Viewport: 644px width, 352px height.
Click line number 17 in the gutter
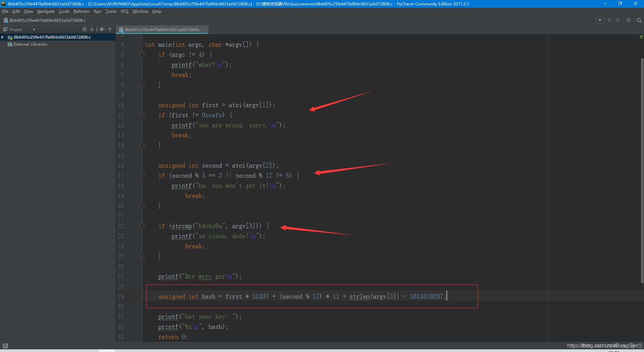point(121,176)
